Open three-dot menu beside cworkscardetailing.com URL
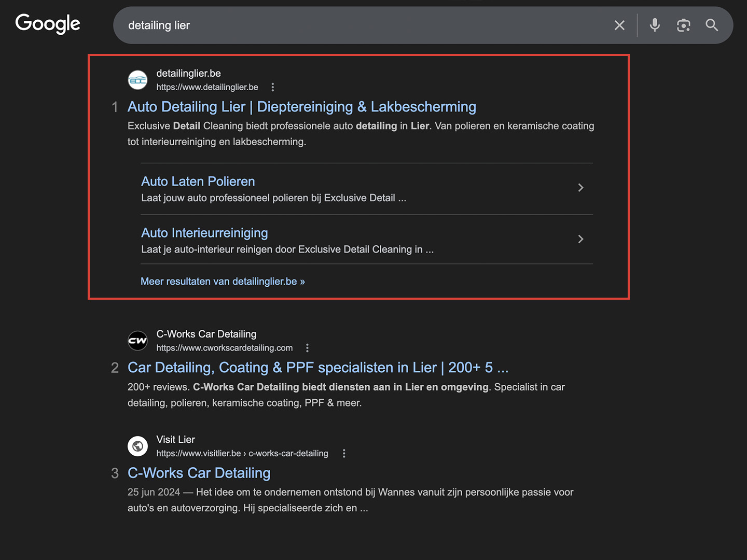 (307, 348)
